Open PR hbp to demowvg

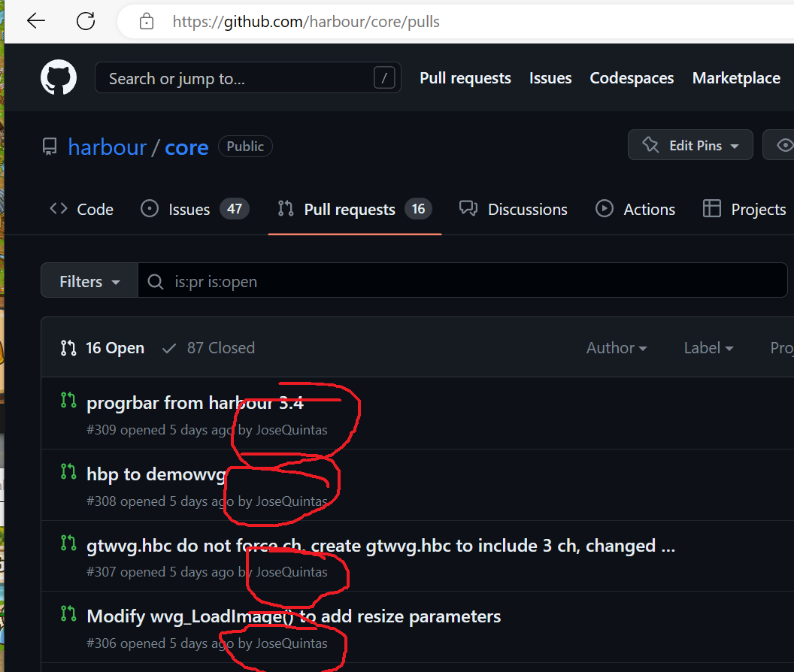click(156, 475)
